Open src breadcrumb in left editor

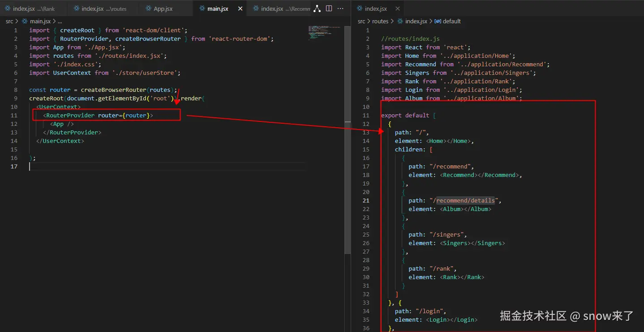pyautogui.click(x=9, y=21)
